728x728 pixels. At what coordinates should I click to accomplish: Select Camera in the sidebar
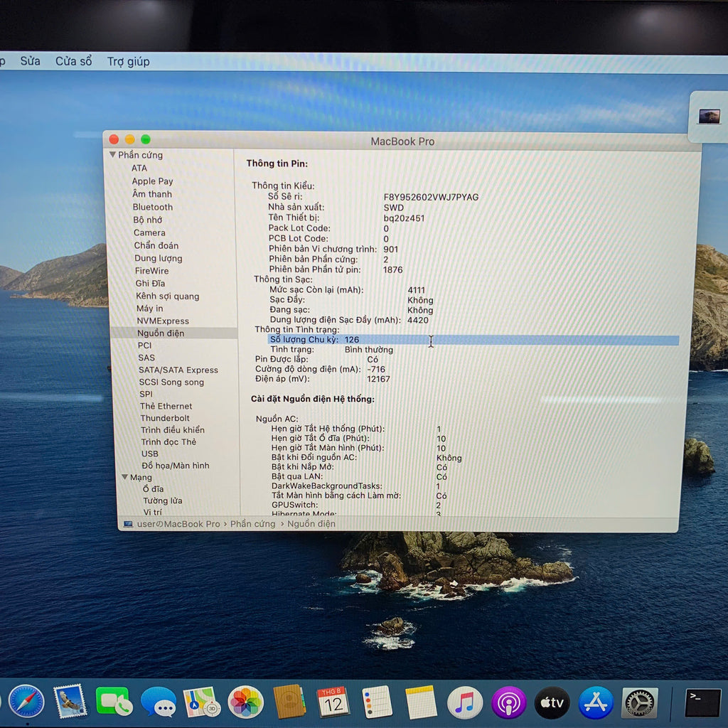pyautogui.click(x=149, y=232)
